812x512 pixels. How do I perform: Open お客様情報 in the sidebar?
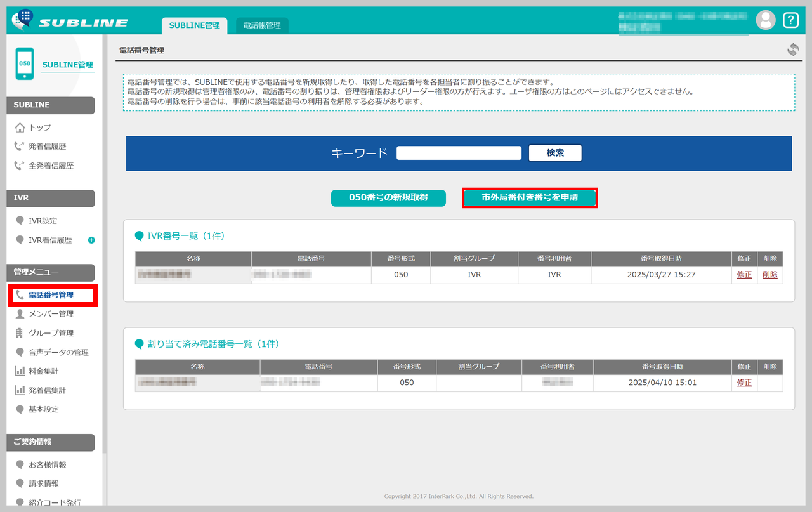[47, 464]
